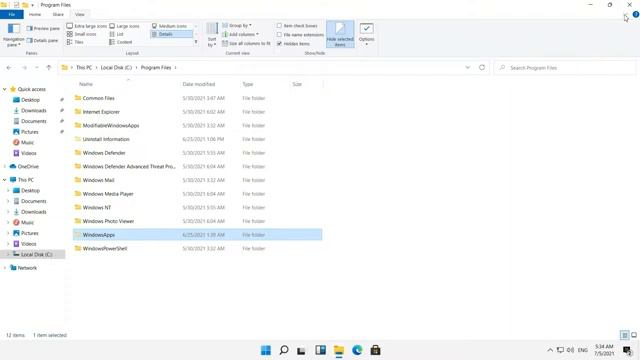Image resolution: width=640 pixels, height=360 pixels.
Task: Sort by the Date modified column header
Action: coord(199,84)
